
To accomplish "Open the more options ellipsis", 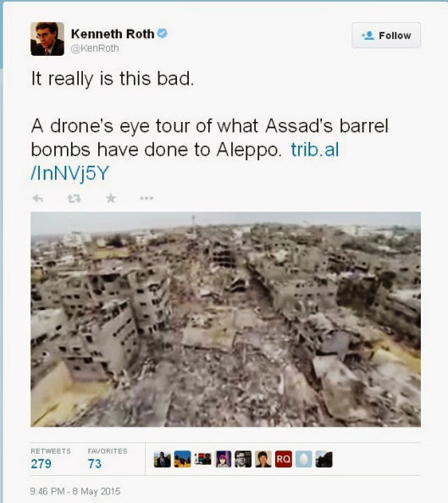I will pos(147,198).
